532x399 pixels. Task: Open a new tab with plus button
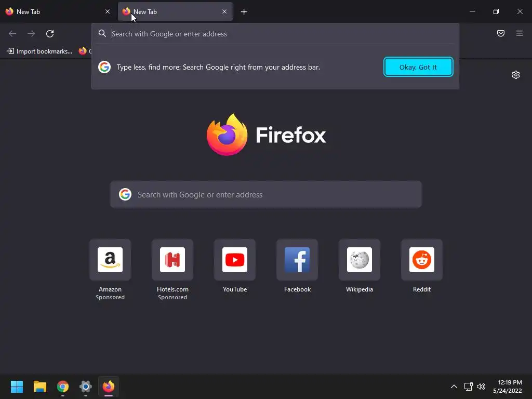(x=244, y=12)
